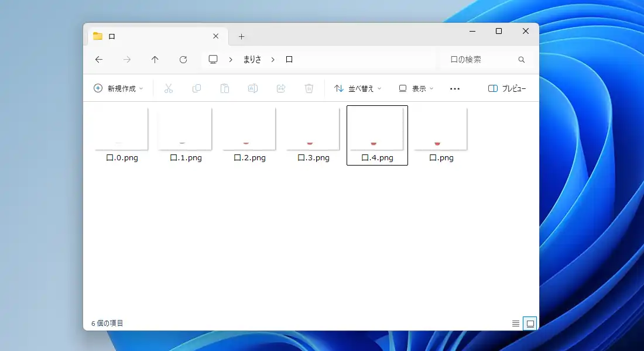Viewport: 644px width, 351px height.
Task: Open the 表示 view options dropdown
Action: click(416, 88)
